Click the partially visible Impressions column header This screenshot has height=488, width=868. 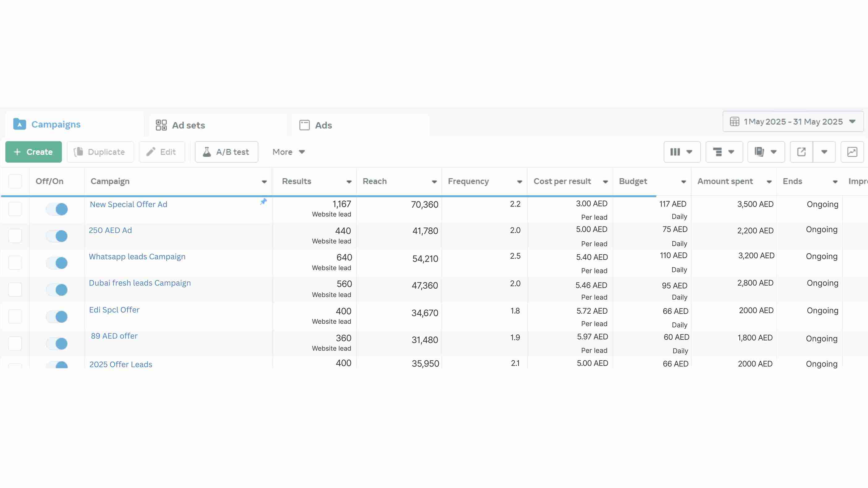pyautogui.click(x=858, y=181)
